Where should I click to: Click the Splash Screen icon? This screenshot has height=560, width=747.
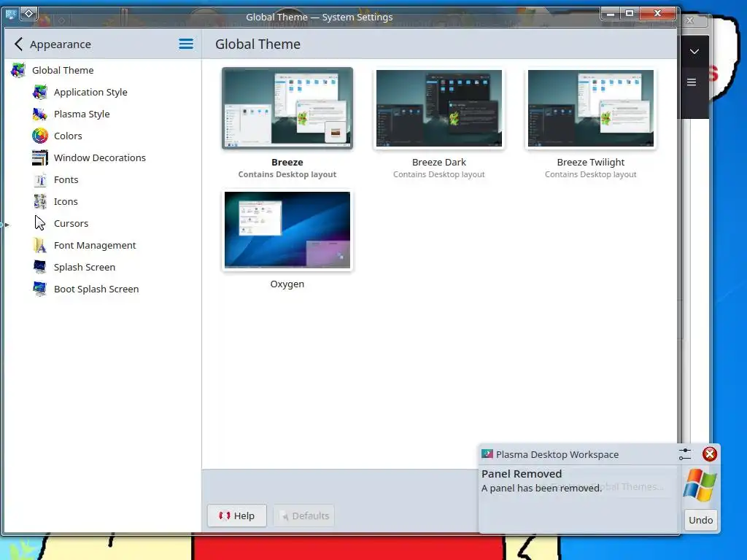(40, 267)
